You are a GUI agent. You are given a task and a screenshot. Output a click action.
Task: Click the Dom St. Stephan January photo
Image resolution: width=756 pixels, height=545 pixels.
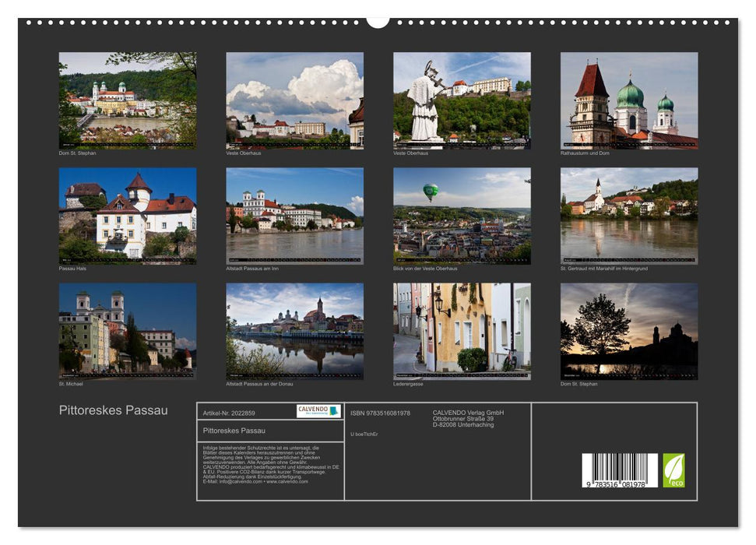[127, 100]
